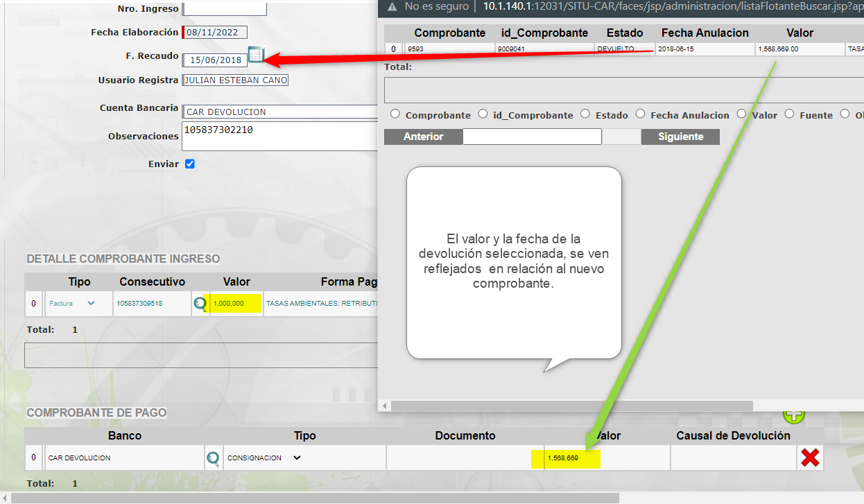Click the search magnifier beside Consecutivo 105837309518
Viewport: 864px width, 504px height.
click(x=200, y=304)
